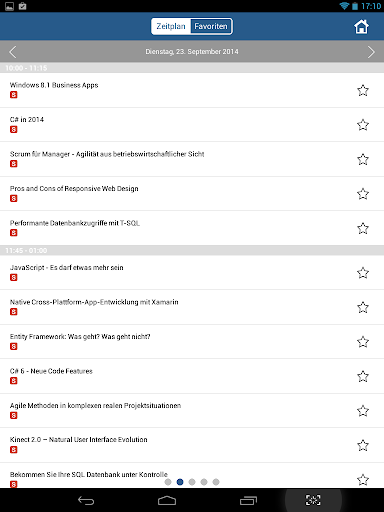Open Entity Framework: Was geht? session
The width and height of the screenshot is (384, 512).
click(x=192, y=342)
